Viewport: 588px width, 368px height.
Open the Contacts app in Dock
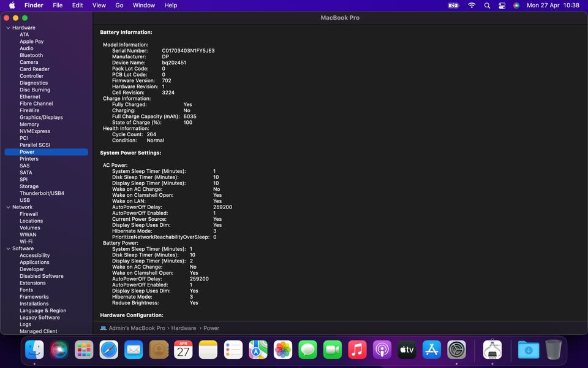point(159,350)
